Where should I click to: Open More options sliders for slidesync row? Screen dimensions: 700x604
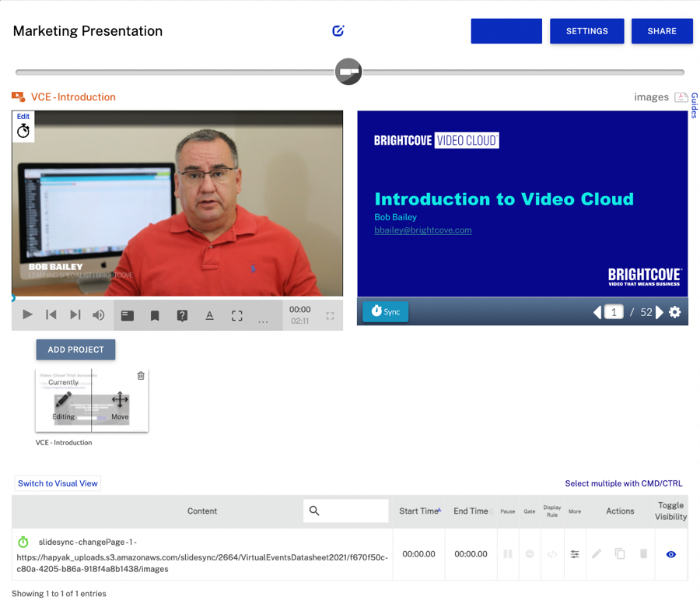575,554
